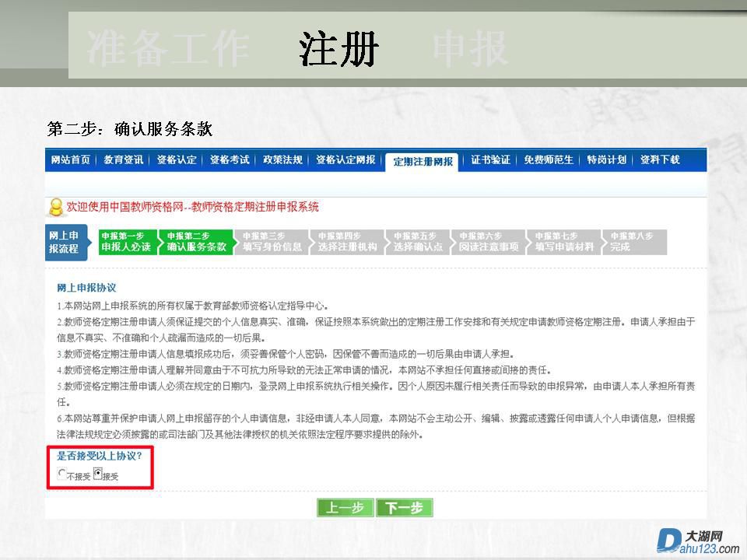Click the Dahu123.com logo
Viewport: 747px width, 560px height.
[697, 541]
